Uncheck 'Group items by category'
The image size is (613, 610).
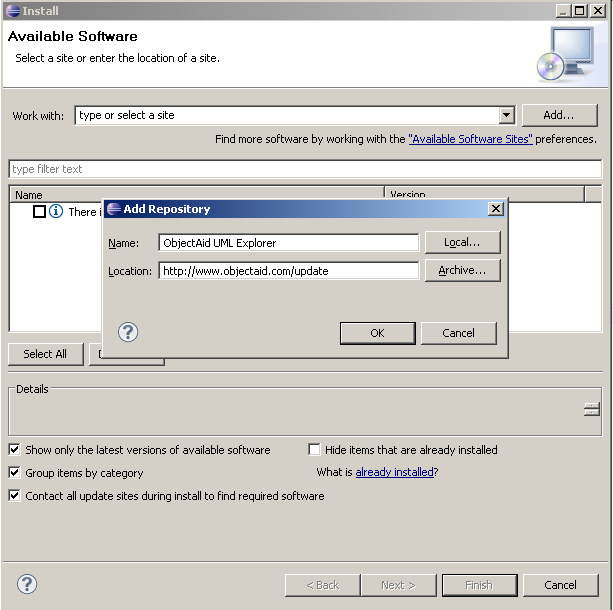(x=14, y=473)
